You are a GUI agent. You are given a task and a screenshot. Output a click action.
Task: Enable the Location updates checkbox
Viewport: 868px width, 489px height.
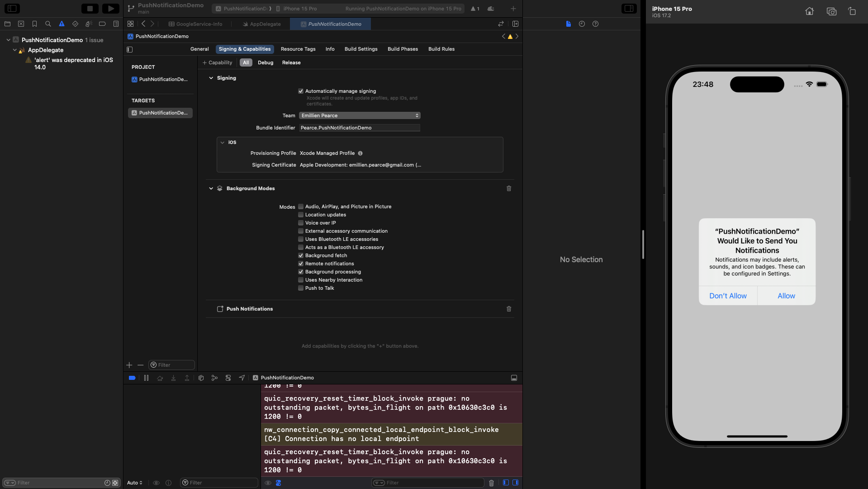[301, 215]
